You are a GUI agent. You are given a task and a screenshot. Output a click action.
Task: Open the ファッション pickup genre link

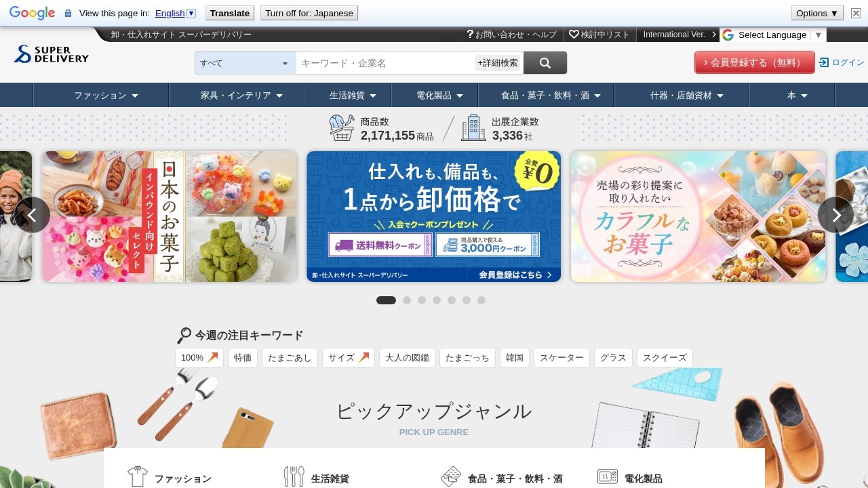(x=183, y=479)
